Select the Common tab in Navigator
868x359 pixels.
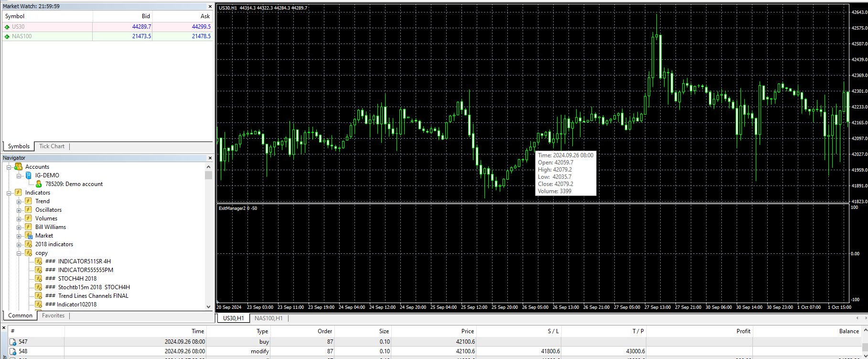[x=20, y=315]
